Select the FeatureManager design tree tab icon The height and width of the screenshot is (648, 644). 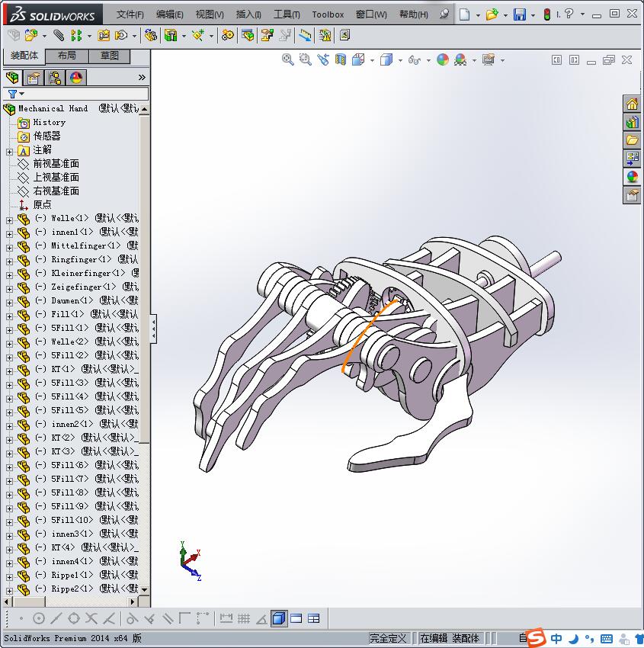(x=12, y=78)
